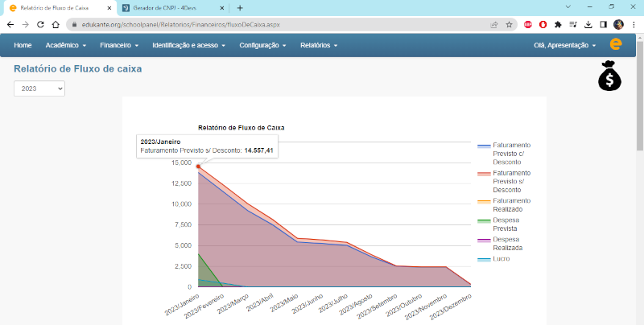Click the orange Edukante logo icon
Screen dimensions: 644x325
pyautogui.click(x=616, y=44)
